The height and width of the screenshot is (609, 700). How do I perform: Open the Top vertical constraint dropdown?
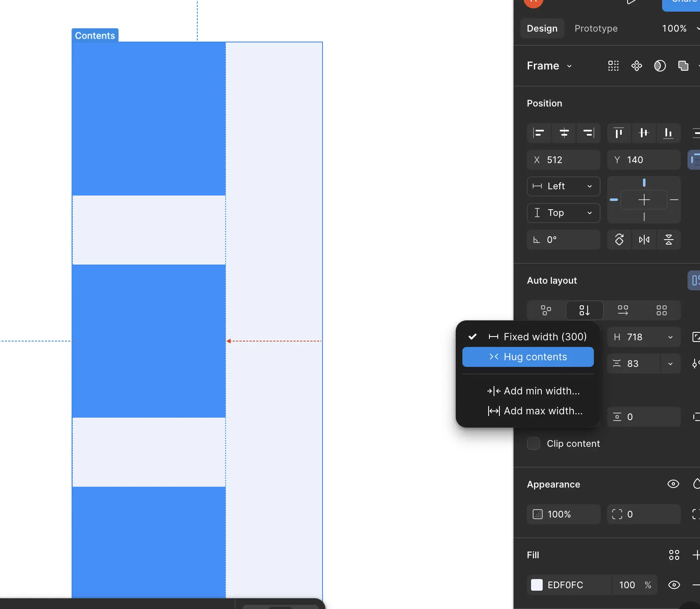[x=563, y=213]
